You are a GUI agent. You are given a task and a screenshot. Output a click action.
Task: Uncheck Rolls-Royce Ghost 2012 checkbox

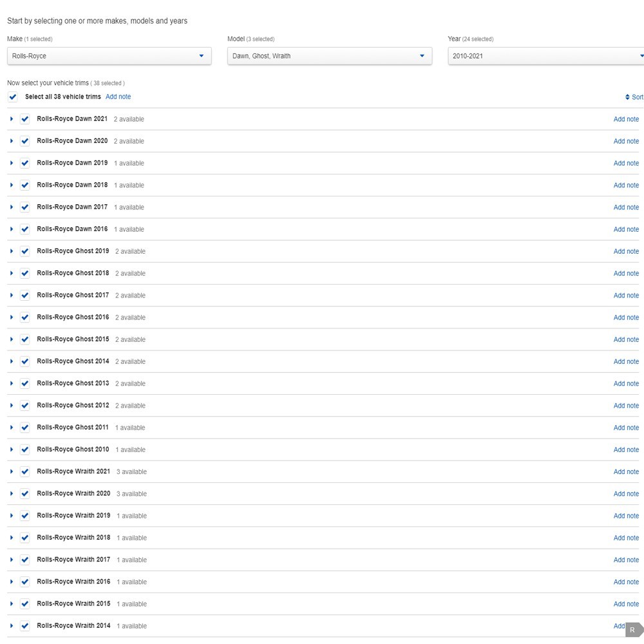click(24, 406)
